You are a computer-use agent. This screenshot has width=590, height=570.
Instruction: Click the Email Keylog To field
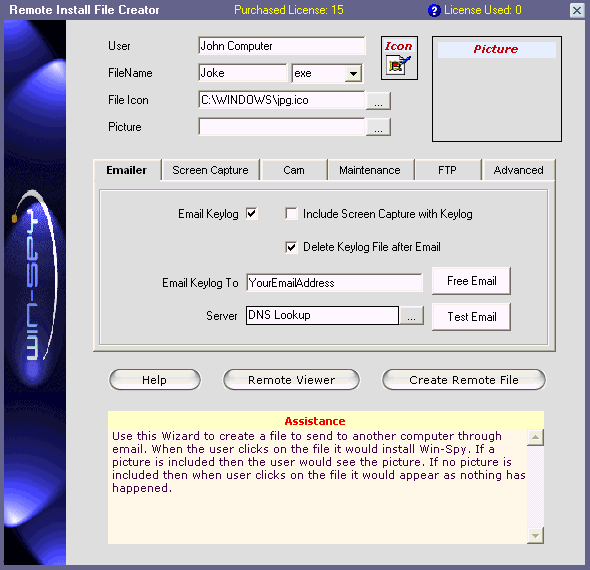click(x=334, y=283)
